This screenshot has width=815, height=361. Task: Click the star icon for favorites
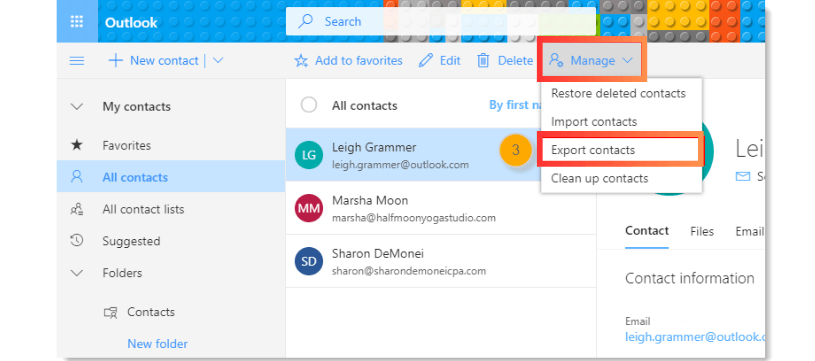pos(301,61)
